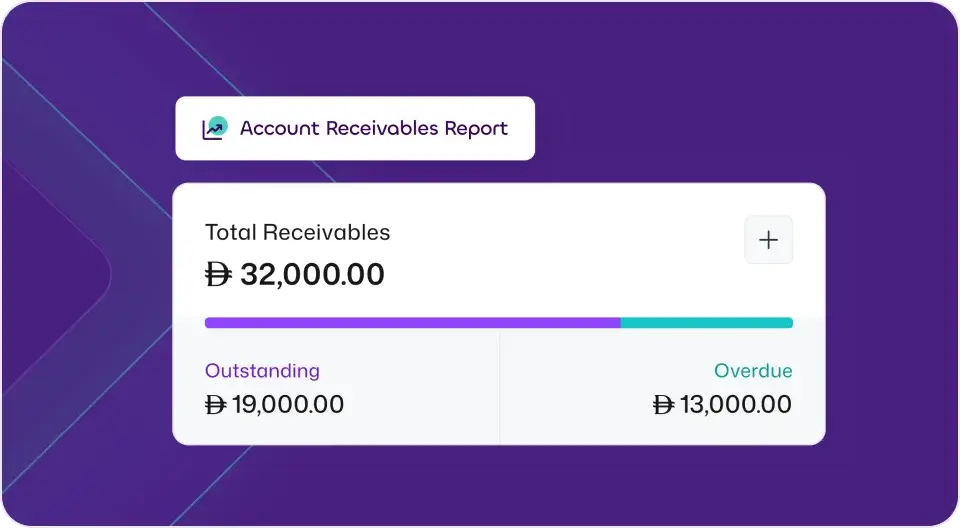Click the vertical divider between Outstanding and Overdue
960x528 pixels.
point(499,388)
